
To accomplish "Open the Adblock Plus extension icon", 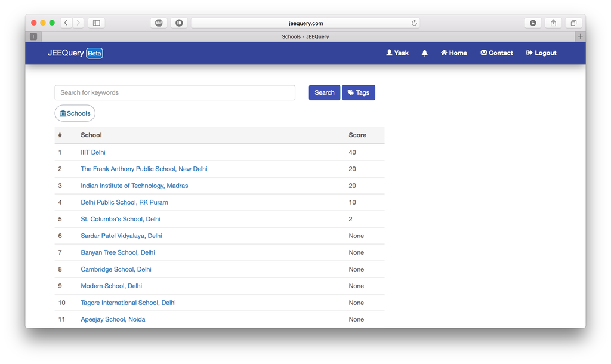I will [159, 23].
